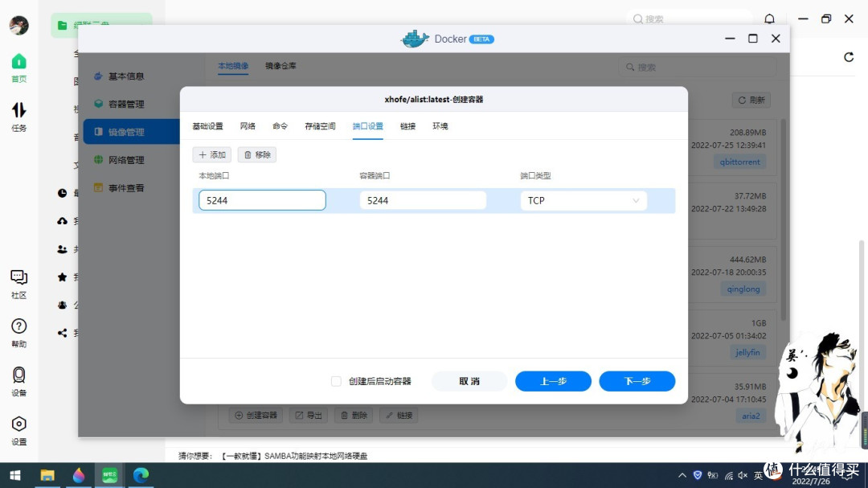The width and height of the screenshot is (868, 488).
Task: Click inside the 本地端口 input field
Action: pos(261,199)
